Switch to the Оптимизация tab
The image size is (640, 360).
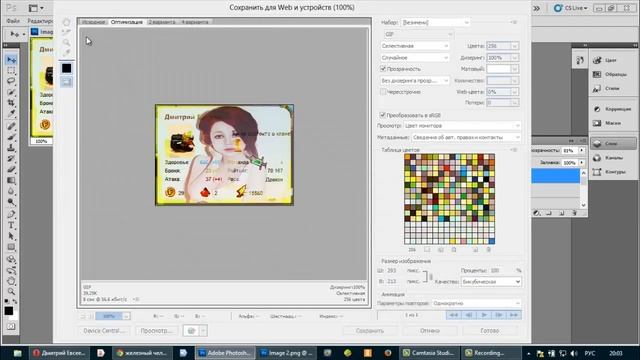[127, 22]
